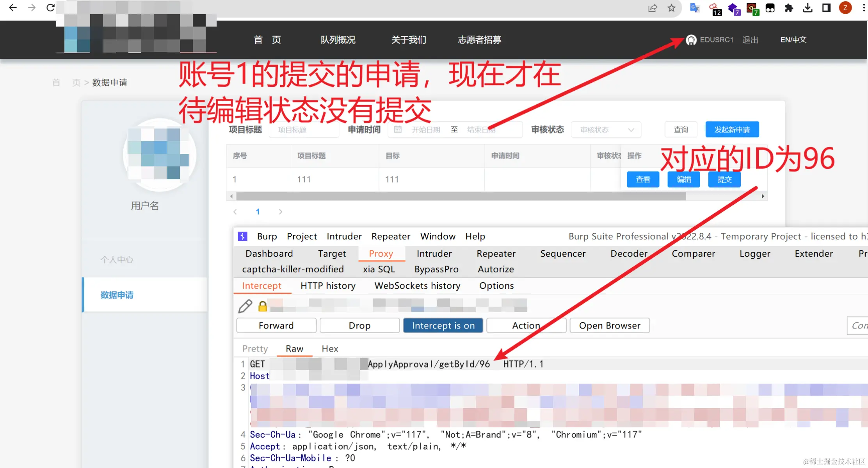
Task: Go back using the browser back arrow
Action: (x=12, y=8)
